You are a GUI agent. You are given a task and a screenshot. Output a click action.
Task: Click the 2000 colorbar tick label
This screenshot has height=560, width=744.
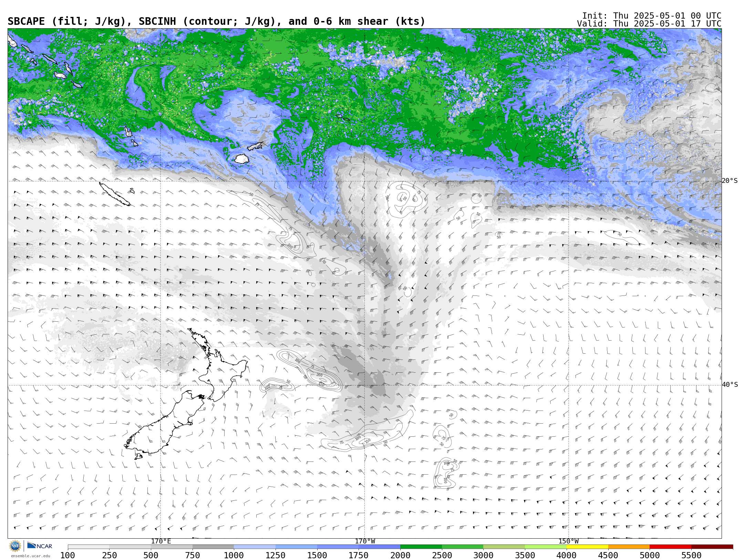400,556
